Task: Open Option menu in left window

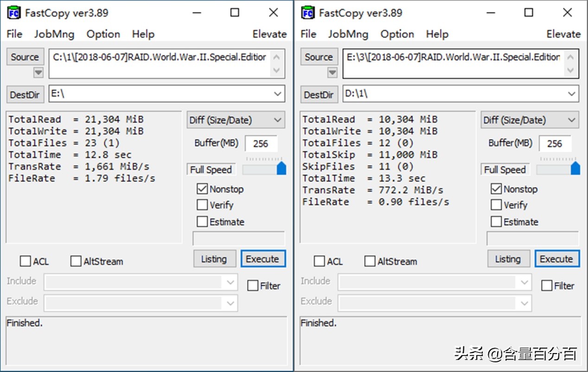Action: (x=103, y=34)
